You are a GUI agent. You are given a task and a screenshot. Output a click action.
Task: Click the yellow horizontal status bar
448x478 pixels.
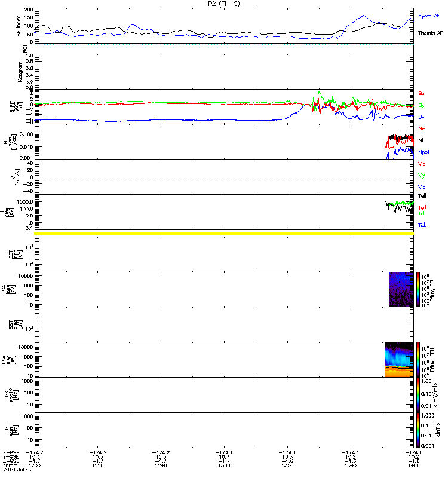[x=224, y=234]
